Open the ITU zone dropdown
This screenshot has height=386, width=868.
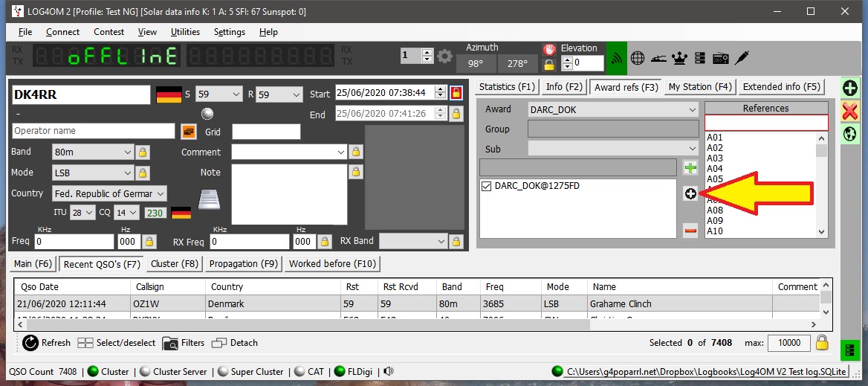(90, 213)
